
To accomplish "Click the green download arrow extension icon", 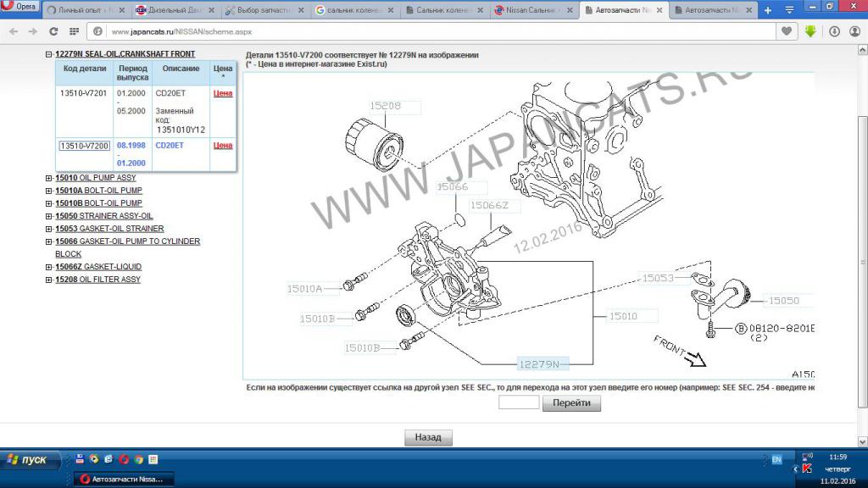I will [810, 31].
